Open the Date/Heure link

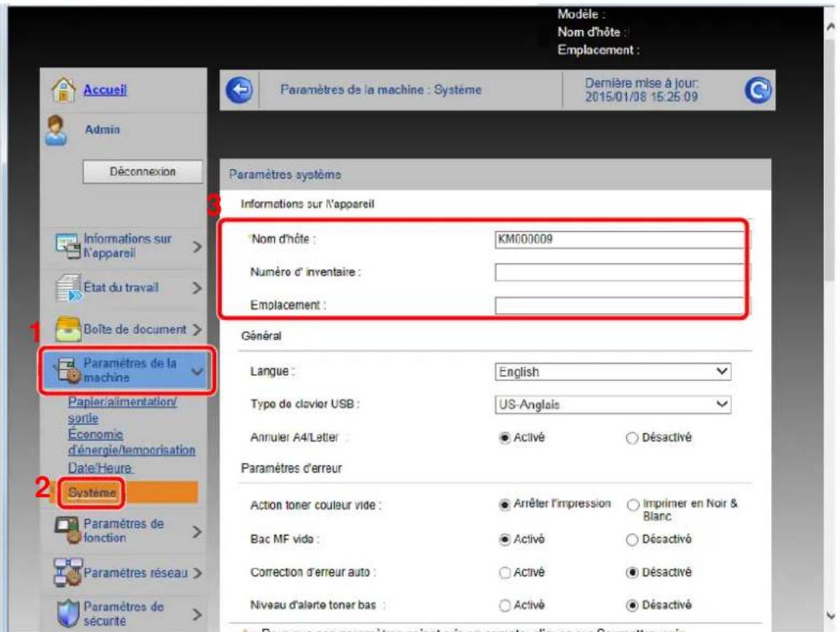point(99,468)
